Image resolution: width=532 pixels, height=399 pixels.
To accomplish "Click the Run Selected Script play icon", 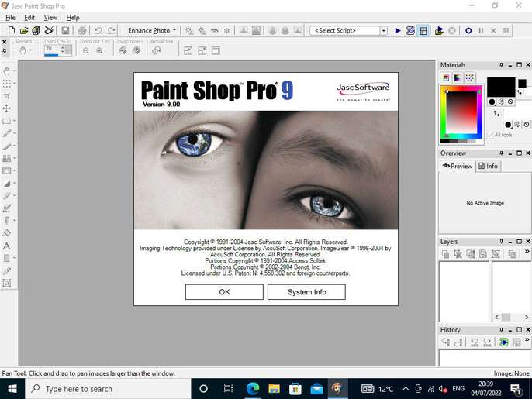I will pyautogui.click(x=398, y=31).
